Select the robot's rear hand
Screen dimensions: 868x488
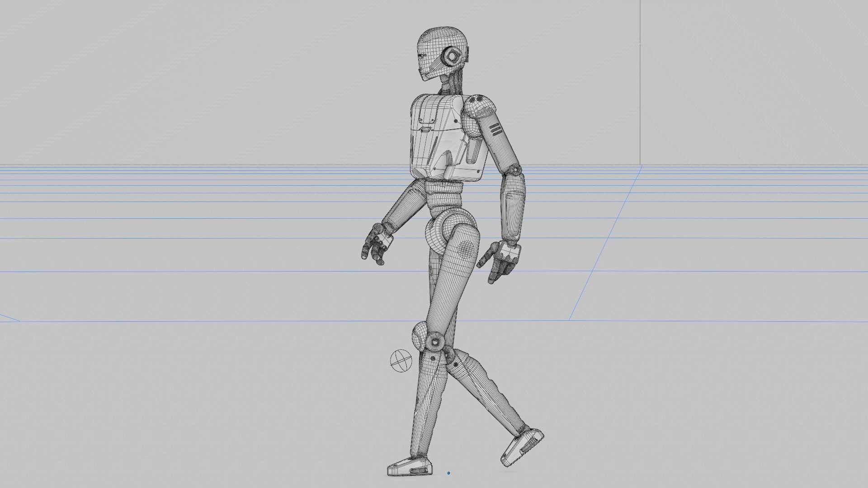click(500, 261)
